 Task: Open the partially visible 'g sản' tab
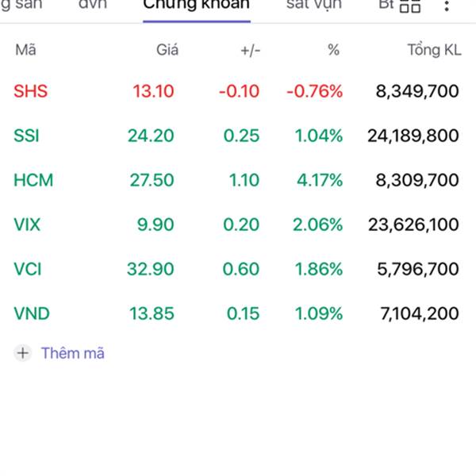21,6
